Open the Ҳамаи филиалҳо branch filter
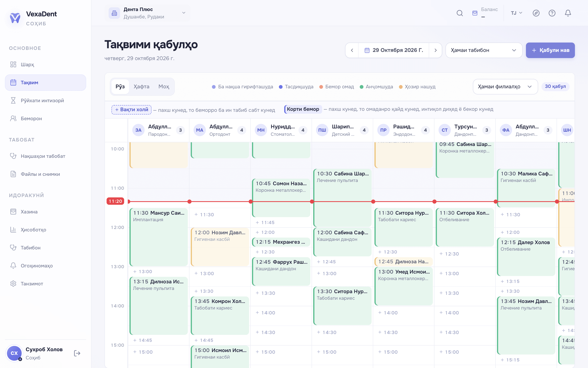This screenshot has height=368, width=588. click(505, 87)
